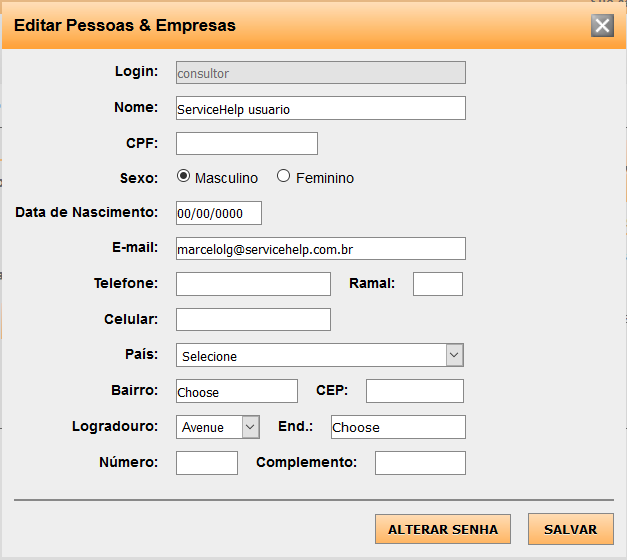Focus the Ramal field
Screen dimensions: 627x560
coord(437,284)
